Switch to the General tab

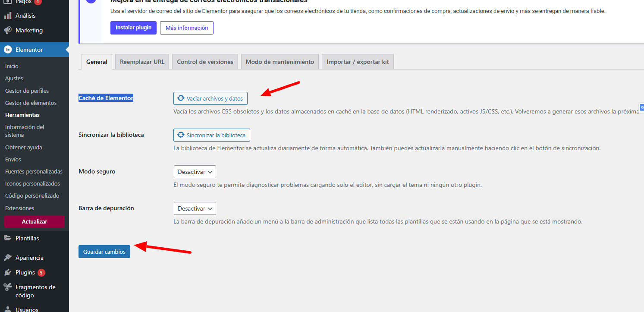tap(97, 62)
